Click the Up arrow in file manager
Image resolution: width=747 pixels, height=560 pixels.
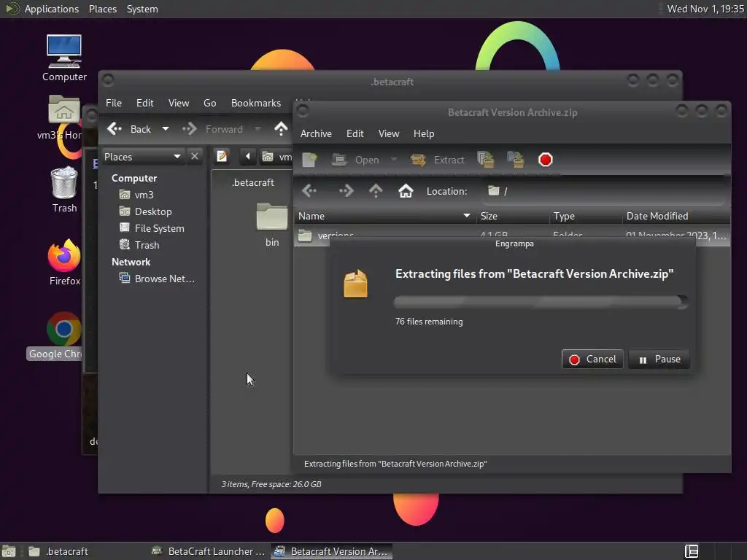pyautogui.click(x=281, y=128)
